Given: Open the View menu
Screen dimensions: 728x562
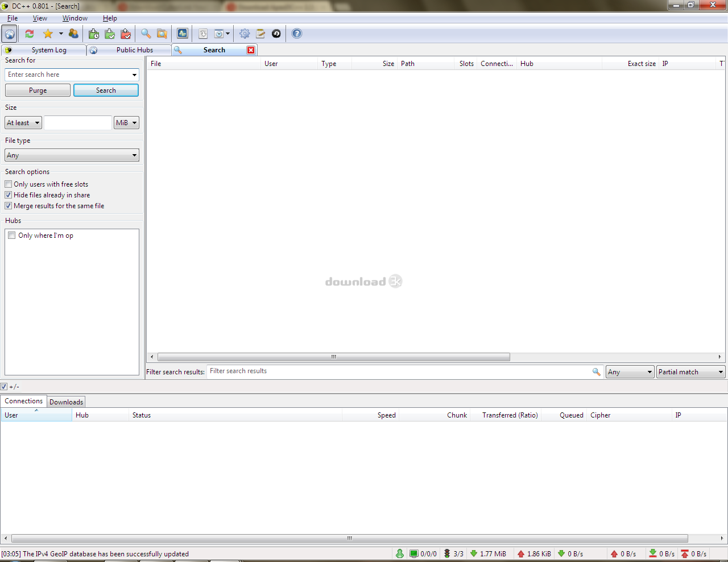Looking at the screenshot, I should (x=40, y=18).
